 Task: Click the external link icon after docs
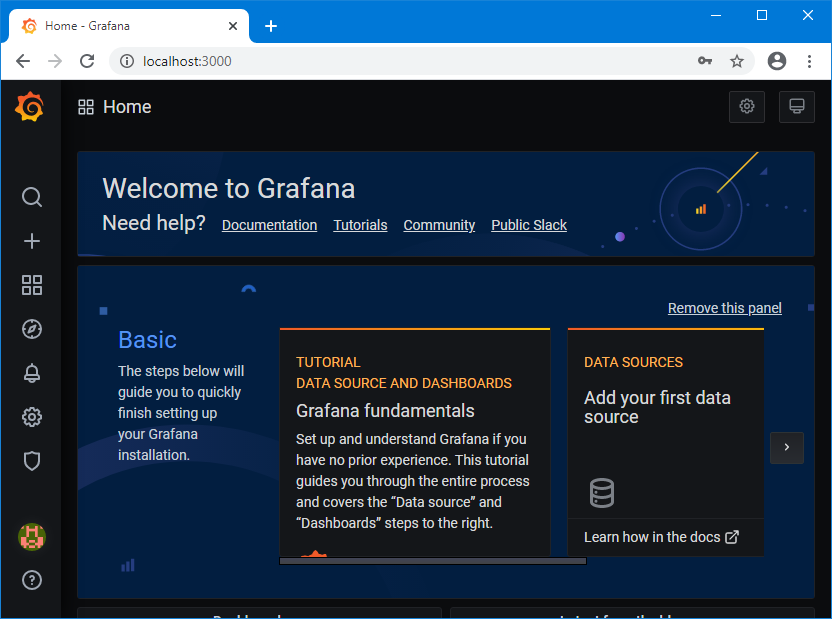[x=732, y=537]
